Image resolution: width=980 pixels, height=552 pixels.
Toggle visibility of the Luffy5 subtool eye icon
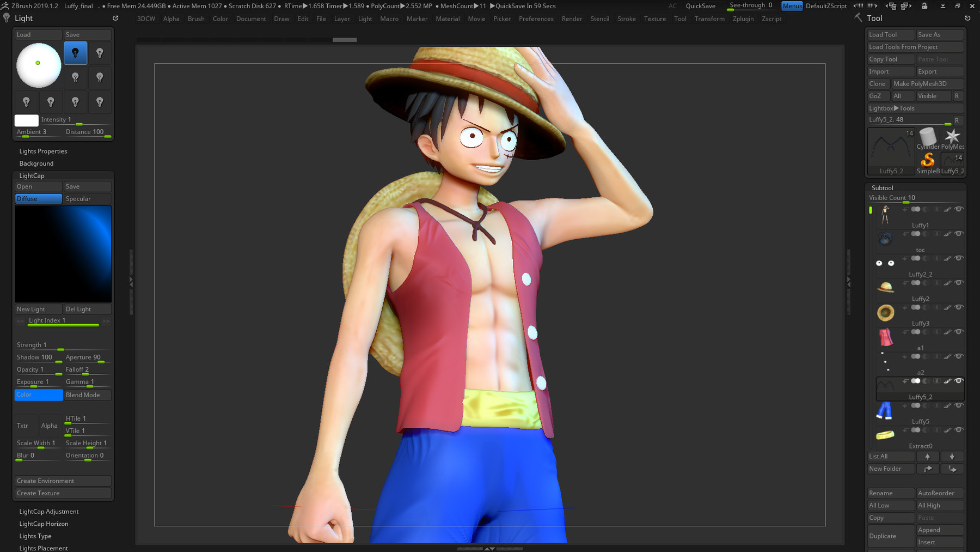pos(959,407)
